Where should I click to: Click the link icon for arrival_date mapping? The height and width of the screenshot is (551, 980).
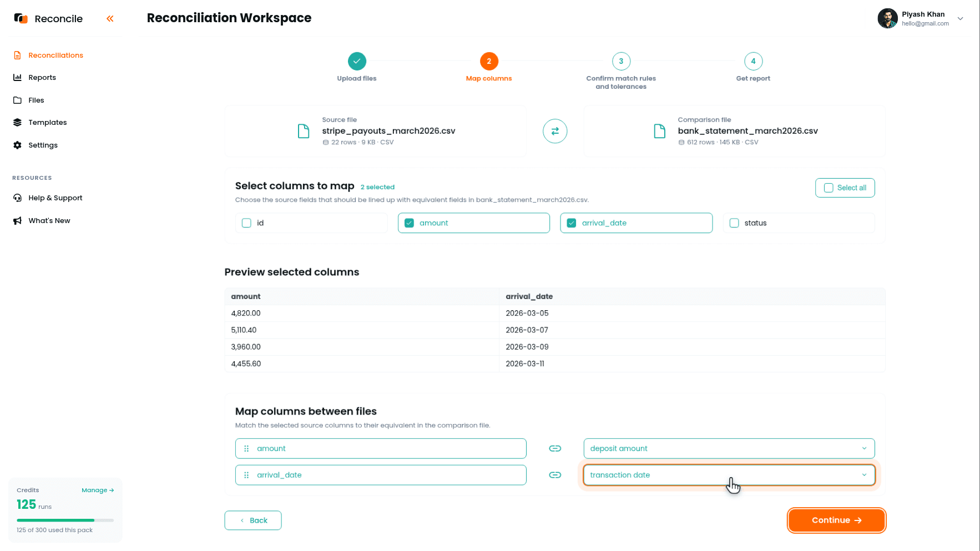tap(555, 475)
